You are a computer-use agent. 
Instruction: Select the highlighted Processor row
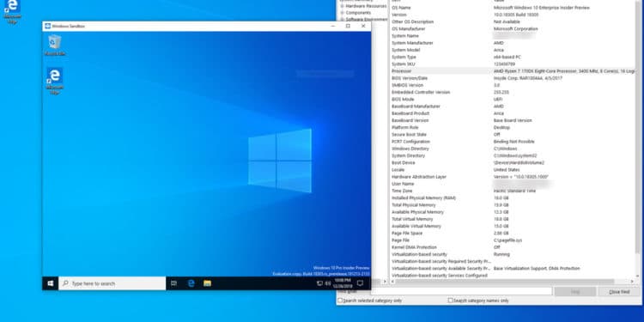(513, 71)
